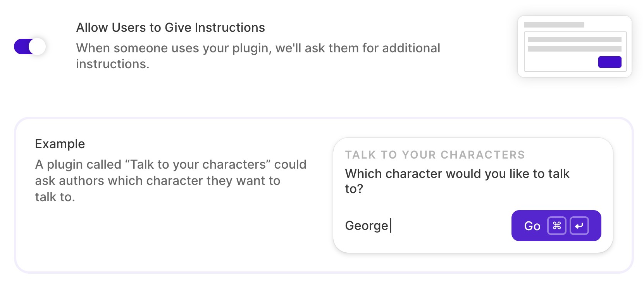Click the text cursor after George

click(391, 226)
